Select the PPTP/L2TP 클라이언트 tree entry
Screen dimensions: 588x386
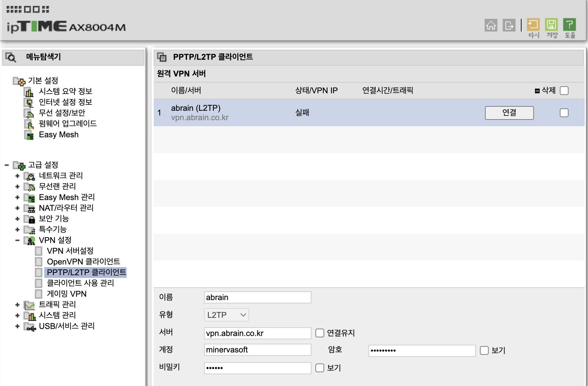click(x=86, y=272)
